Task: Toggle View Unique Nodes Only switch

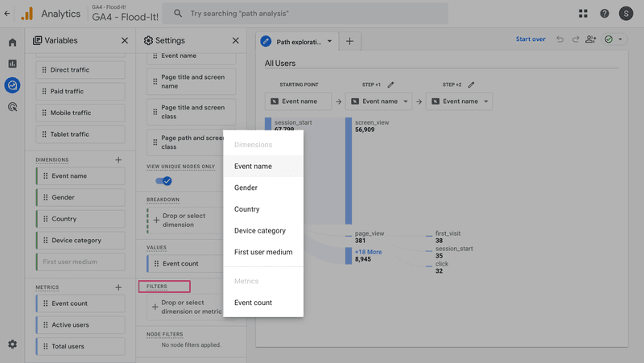Action: pyautogui.click(x=162, y=181)
